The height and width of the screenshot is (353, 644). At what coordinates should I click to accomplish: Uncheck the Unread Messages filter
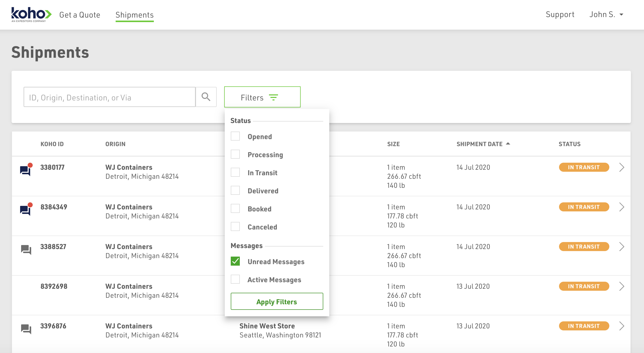(x=235, y=261)
